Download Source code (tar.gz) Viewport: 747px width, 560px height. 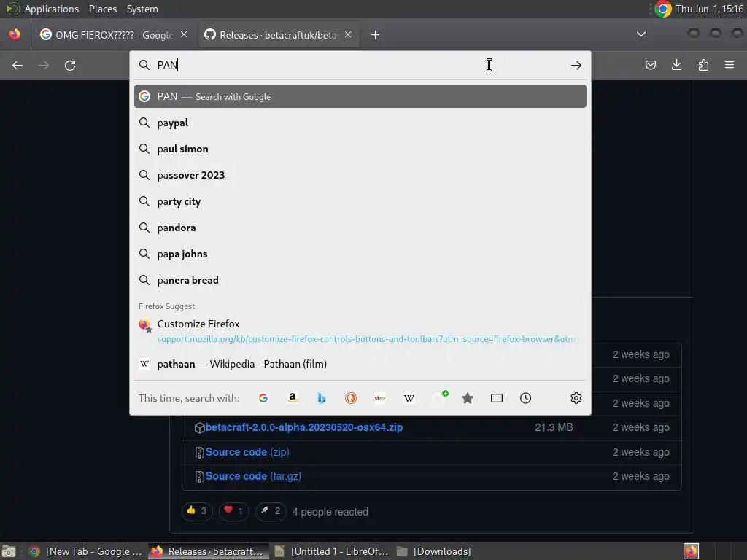[253, 476]
